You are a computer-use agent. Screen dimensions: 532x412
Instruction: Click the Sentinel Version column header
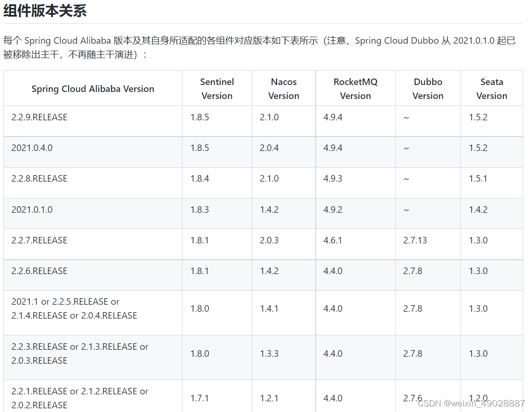217,88
